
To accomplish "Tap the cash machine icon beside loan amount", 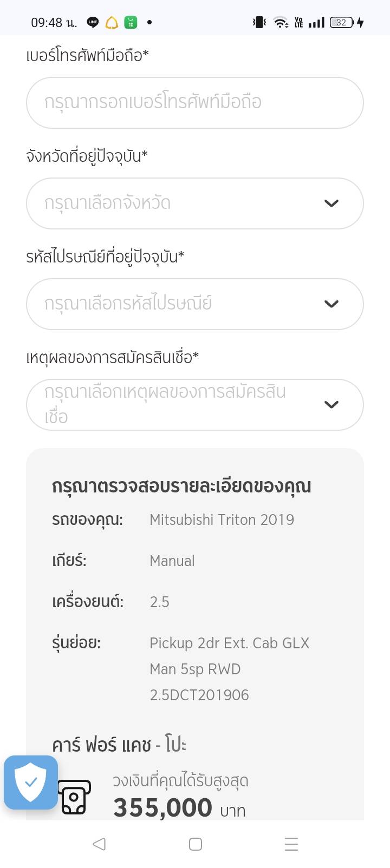I will point(74,797).
